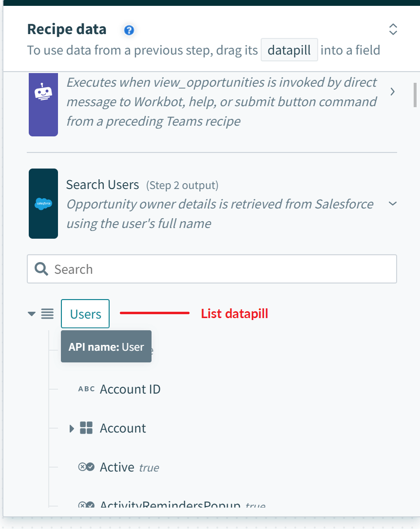Collapse the Search Users step output

click(393, 204)
